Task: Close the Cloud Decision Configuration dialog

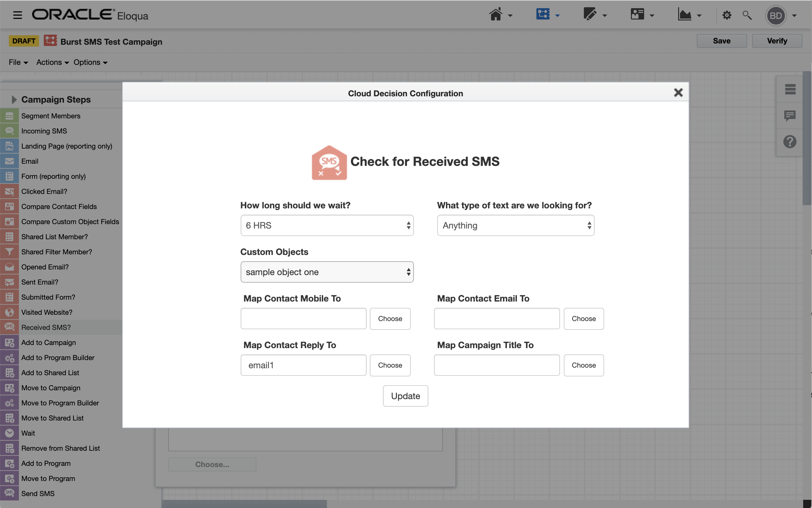Action: pyautogui.click(x=678, y=93)
